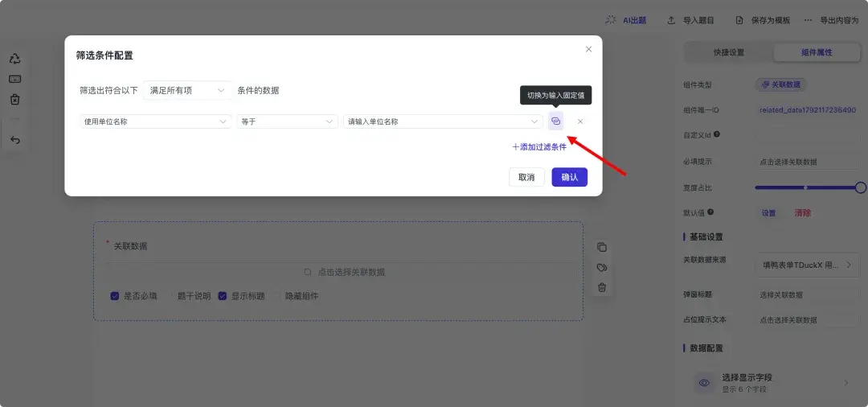
Task: Click the 点击选择关联数据 field in form canvas
Action: [342, 272]
